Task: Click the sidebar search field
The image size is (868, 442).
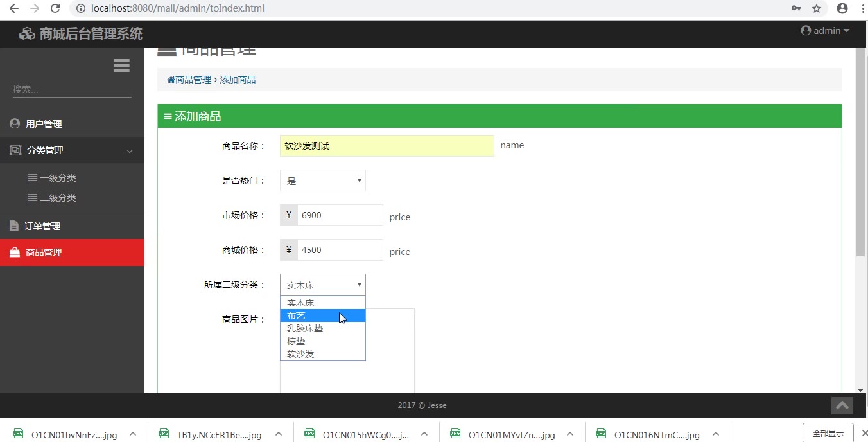Action: [72, 89]
